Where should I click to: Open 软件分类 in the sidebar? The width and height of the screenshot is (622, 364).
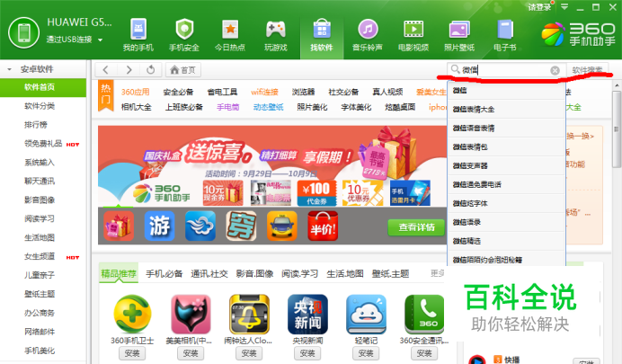click(40, 106)
